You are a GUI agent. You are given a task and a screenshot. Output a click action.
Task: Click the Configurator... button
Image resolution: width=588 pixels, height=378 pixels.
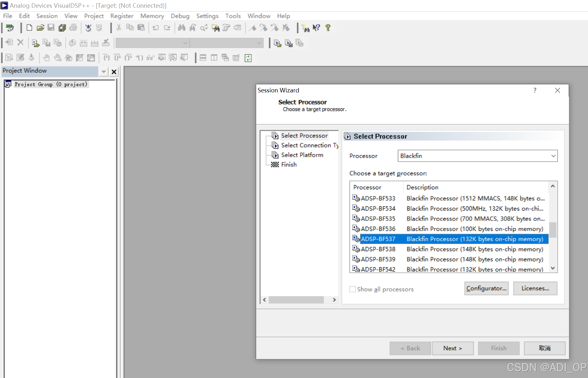(x=487, y=288)
